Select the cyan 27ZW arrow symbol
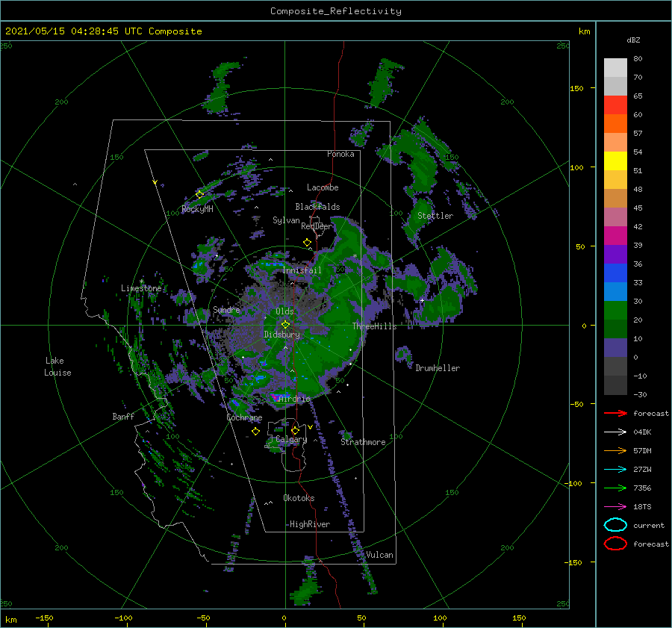This screenshot has width=672, height=628. point(615,470)
